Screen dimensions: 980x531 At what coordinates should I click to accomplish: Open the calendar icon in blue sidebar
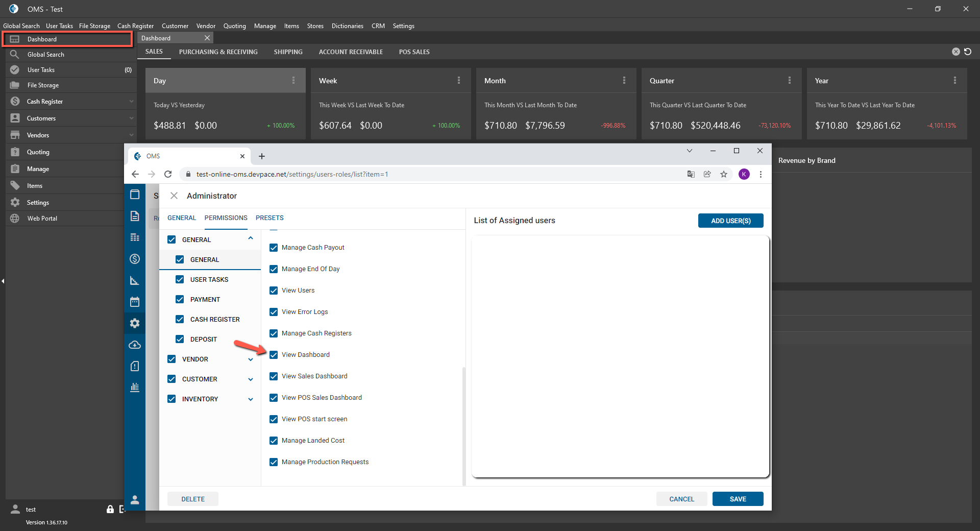click(x=135, y=302)
